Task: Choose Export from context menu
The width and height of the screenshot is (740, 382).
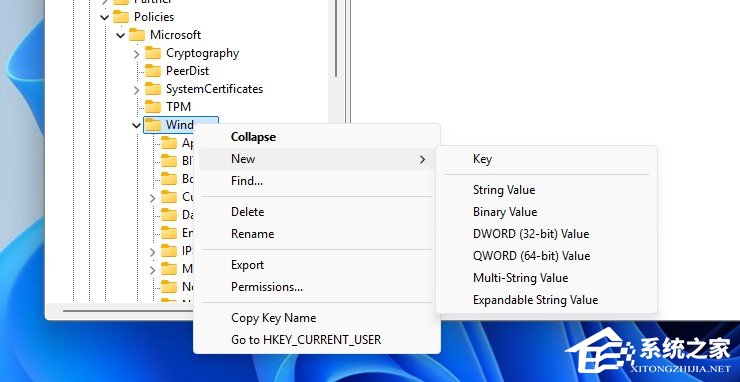Action: 317,265
